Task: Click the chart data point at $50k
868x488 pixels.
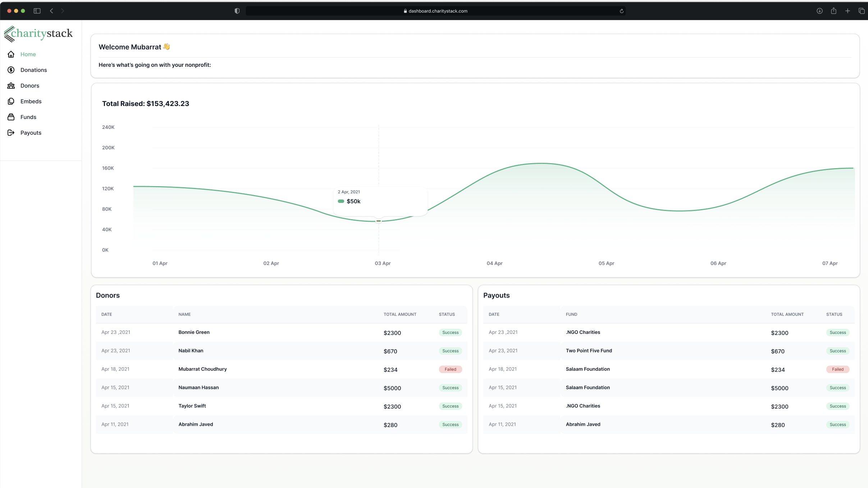Action: (x=379, y=221)
